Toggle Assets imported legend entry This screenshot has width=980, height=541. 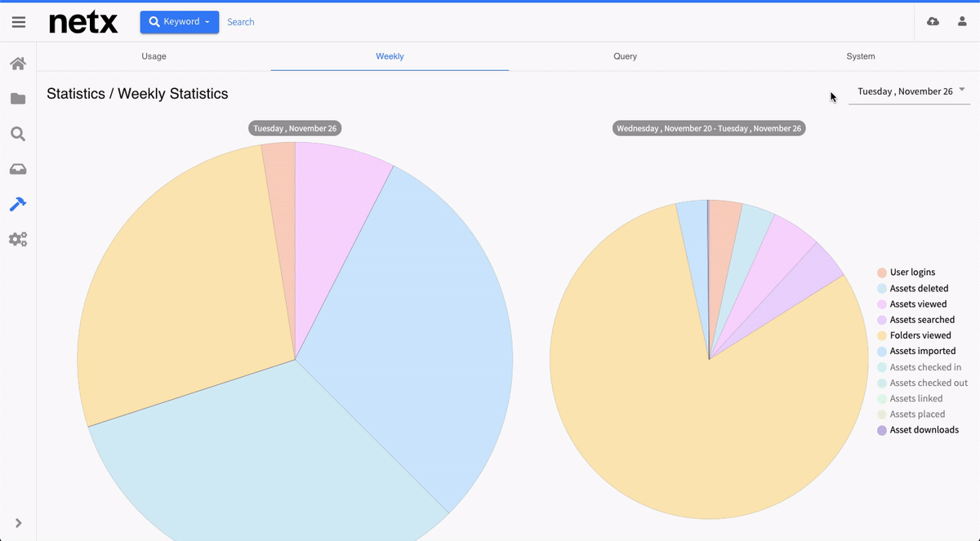(x=916, y=351)
